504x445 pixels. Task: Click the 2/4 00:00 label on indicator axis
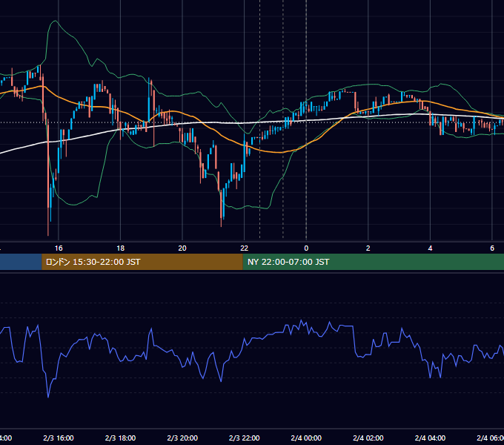pos(306,438)
